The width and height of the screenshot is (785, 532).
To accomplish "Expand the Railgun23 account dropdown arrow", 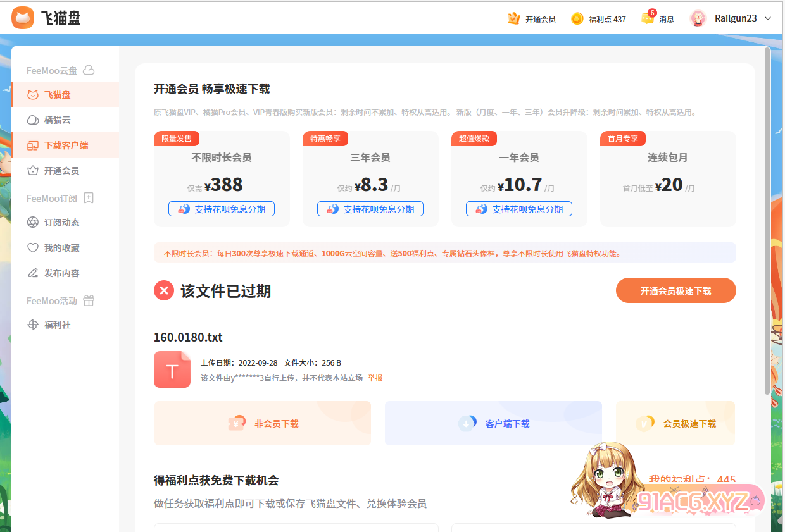I will click(768, 18).
